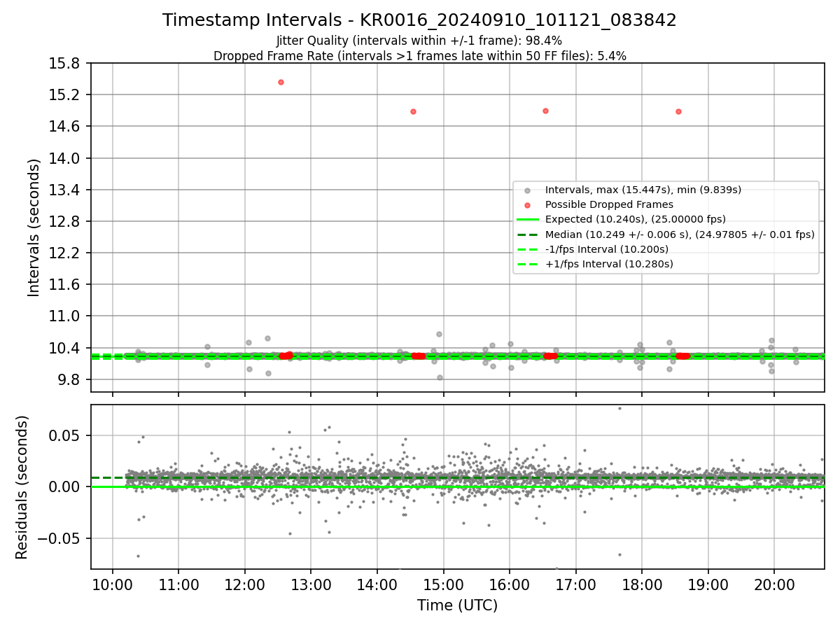840x630 pixels.
Task: Click the "Intervals (seconds)" y-axis label
Action: point(34,227)
